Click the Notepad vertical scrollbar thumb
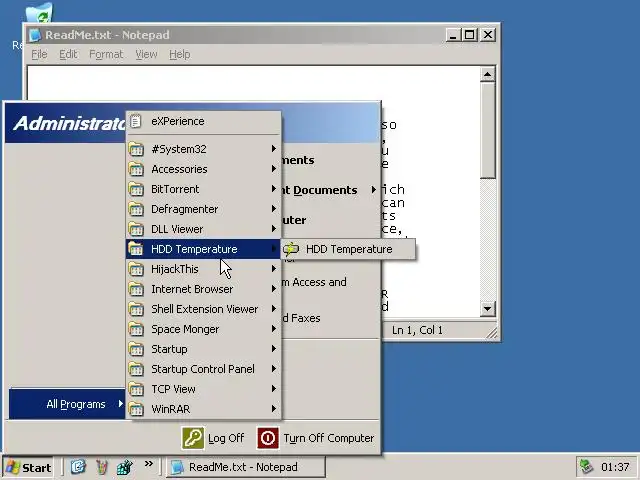Screen dimensions: 640x480 487,130
